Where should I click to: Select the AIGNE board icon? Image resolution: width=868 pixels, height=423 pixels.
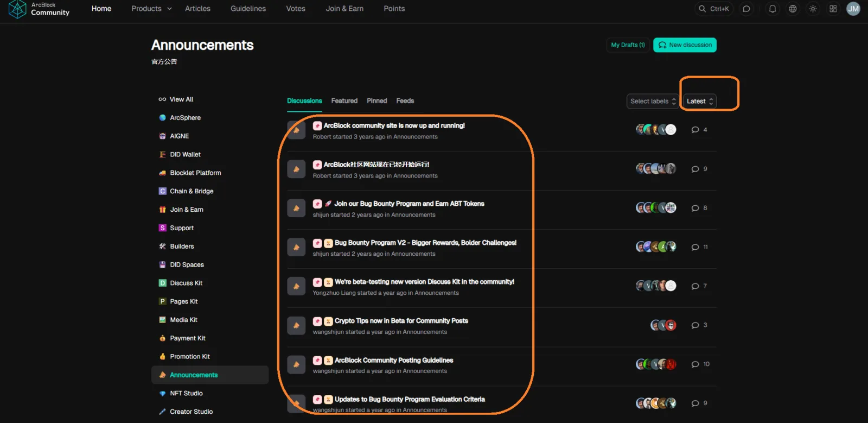[162, 136]
